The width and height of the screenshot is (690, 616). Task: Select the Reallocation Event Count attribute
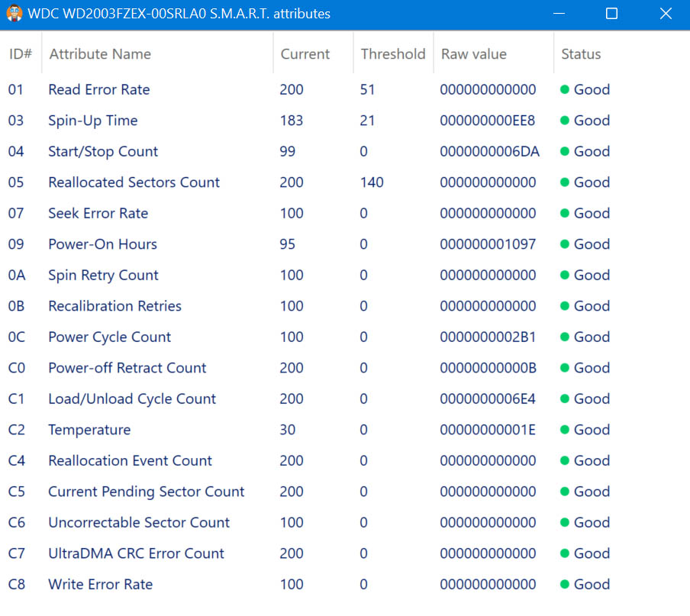(131, 460)
